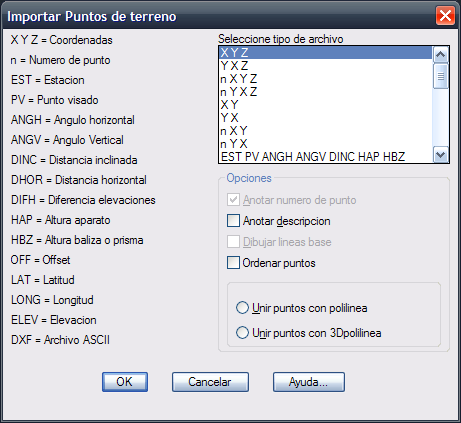Open help with the Ayuda button
The width and height of the screenshot is (461, 423).
(309, 382)
